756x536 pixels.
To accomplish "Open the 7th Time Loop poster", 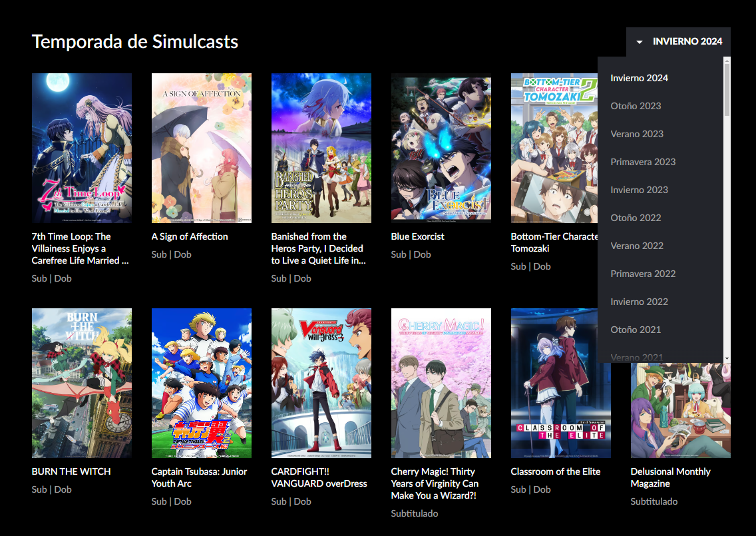I will 82,148.
